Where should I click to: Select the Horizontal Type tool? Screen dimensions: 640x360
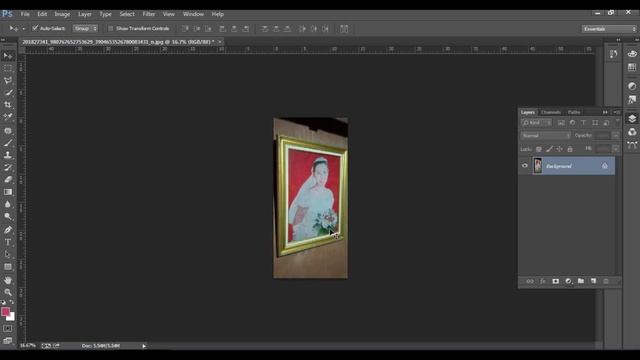pos(8,242)
